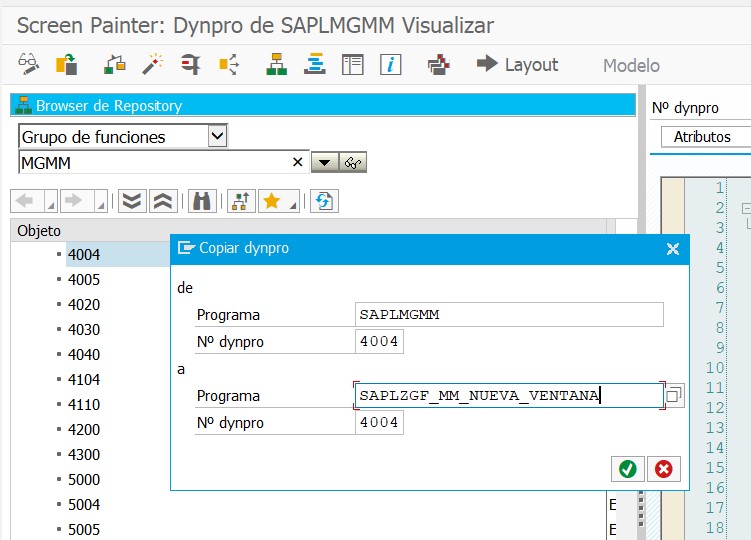
Task: Close the Copiar dynpro dialog
Action: click(672, 249)
